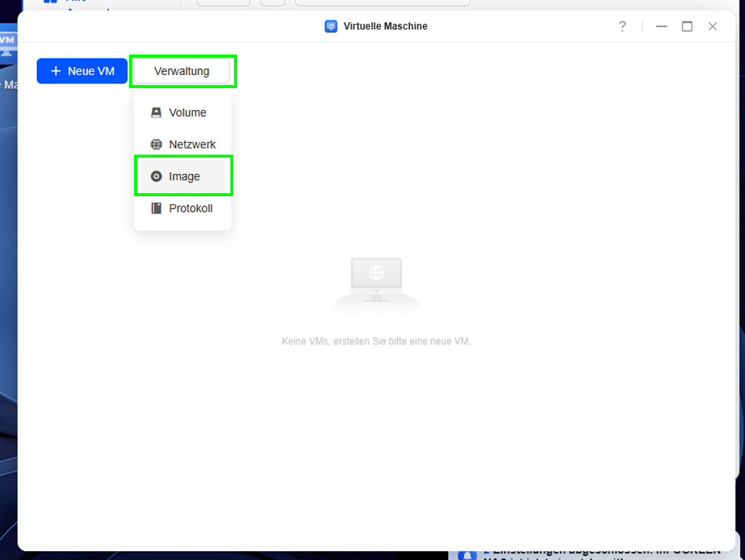Select Volume from the Verwaltung menu
The image size is (745, 560).
click(x=187, y=112)
